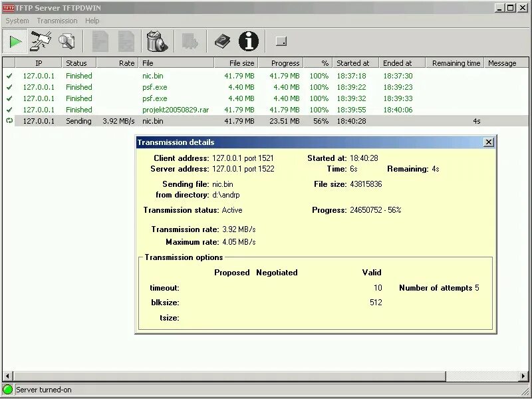The image size is (532, 399).
Task: Click the Number of attempts 5 label
Action: pos(439,288)
